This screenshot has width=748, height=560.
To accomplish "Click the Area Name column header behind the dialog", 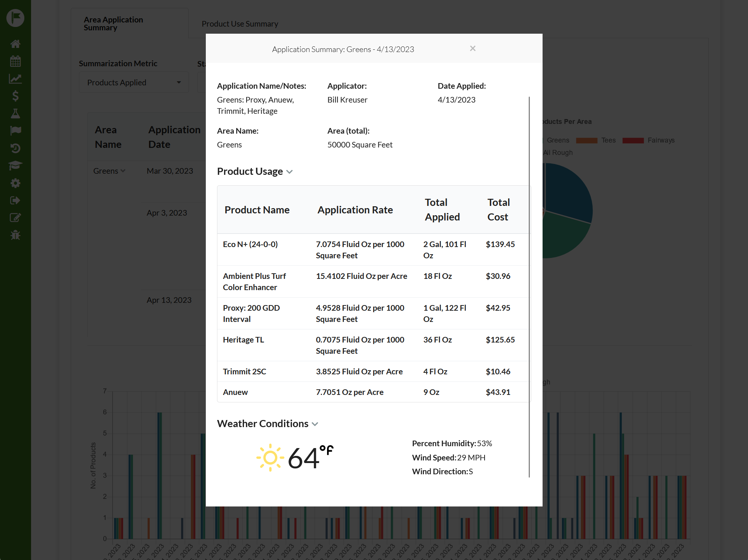I will [108, 137].
